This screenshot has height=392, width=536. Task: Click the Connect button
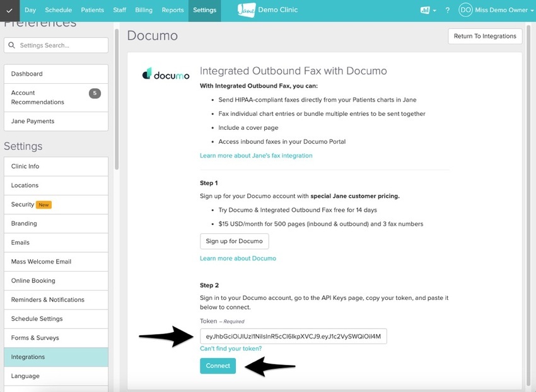click(x=218, y=366)
